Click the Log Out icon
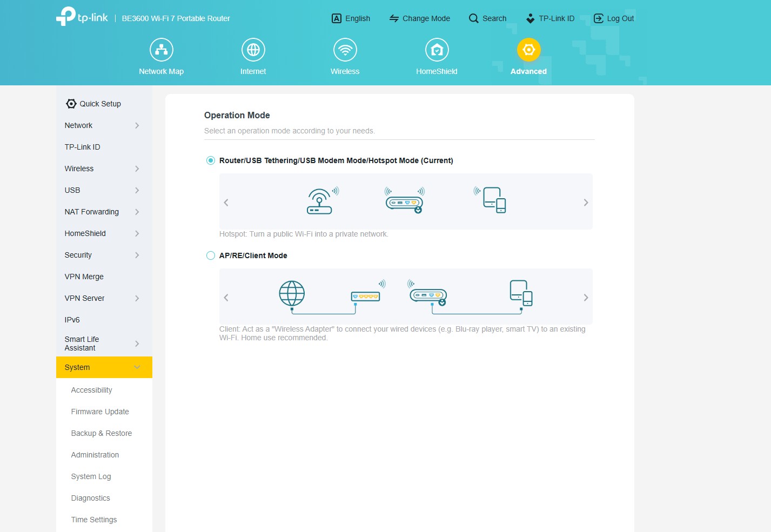 coord(599,18)
